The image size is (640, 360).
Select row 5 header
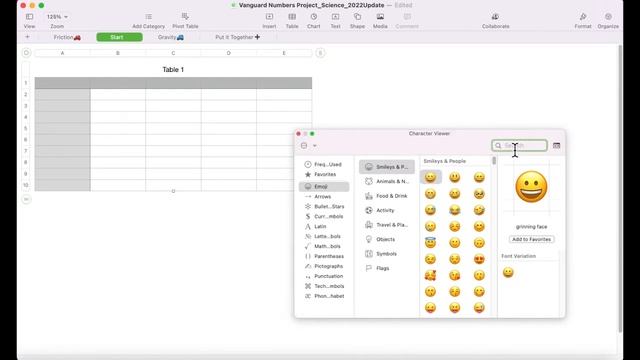pos(26,128)
